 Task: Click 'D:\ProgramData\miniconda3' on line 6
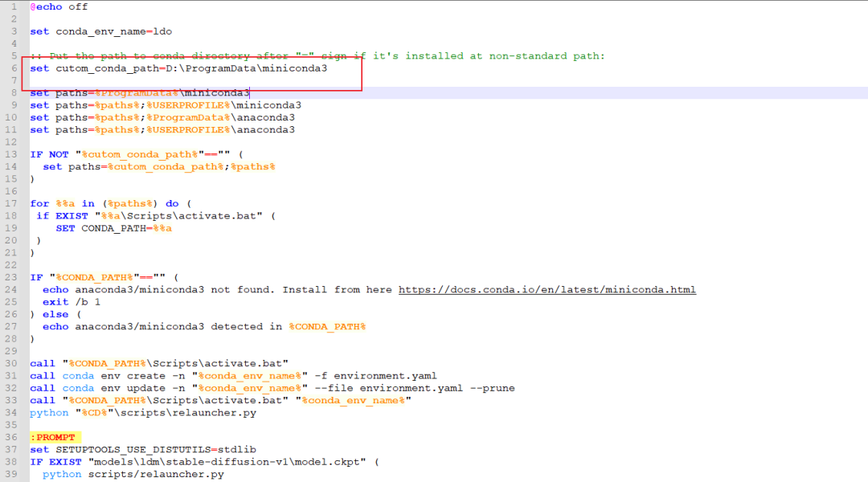(247, 68)
